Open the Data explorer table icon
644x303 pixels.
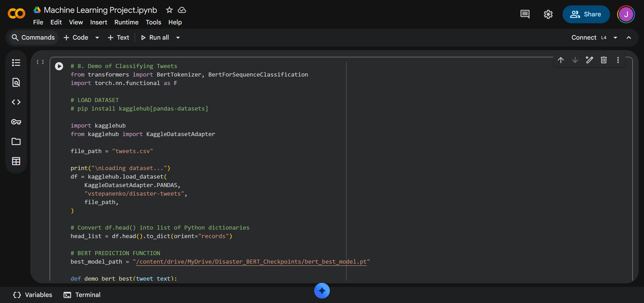point(16,161)
